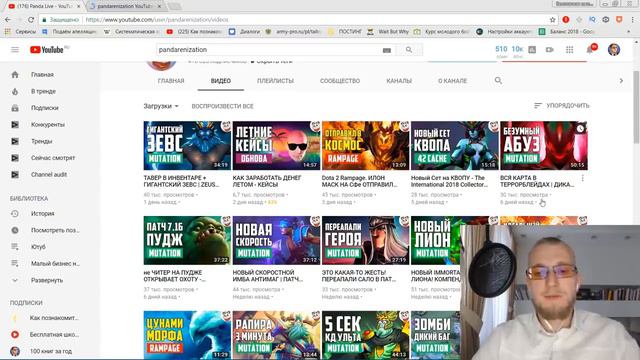
Task: Open the Загрузки filter dropdown
Action: pos(161,106)
